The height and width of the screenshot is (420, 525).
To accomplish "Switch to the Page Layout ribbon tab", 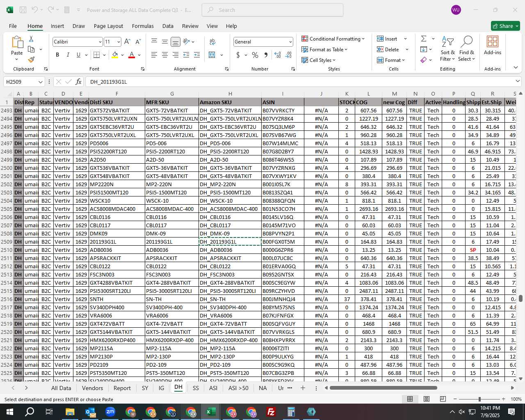I will tap(108, 26).
